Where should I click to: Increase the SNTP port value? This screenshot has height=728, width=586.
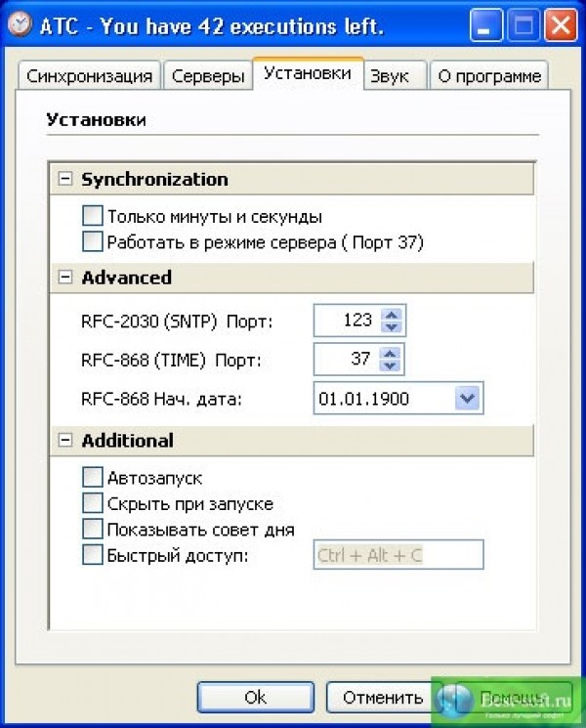392,315
